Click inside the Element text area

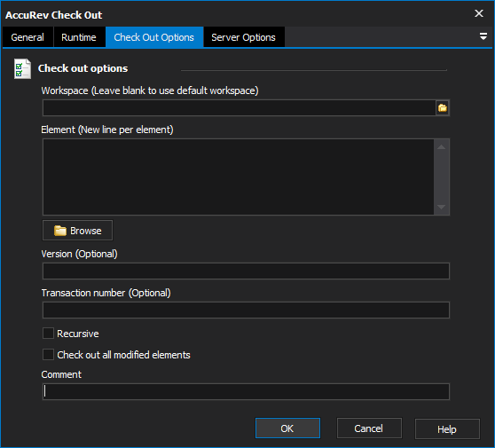(239, 177)
